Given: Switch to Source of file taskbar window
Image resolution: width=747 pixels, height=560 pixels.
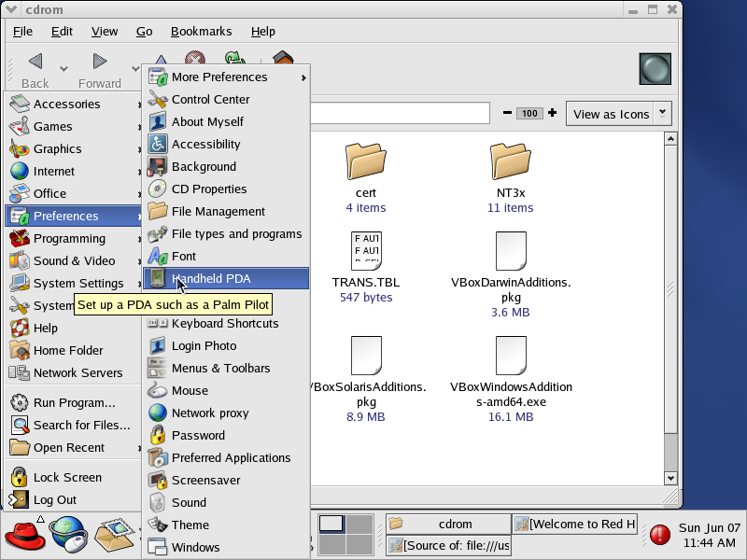Looking at the screenshot, I should [x=448, y=545].
